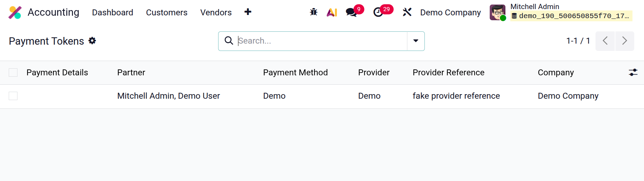Open the conversations chat bubble icon

coord(351,12)
